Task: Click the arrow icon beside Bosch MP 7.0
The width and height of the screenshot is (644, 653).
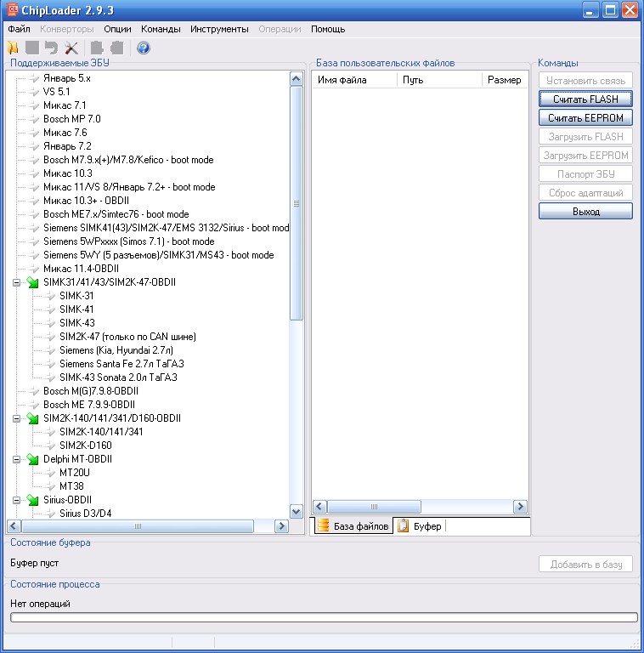Action: tap(34, 119)
